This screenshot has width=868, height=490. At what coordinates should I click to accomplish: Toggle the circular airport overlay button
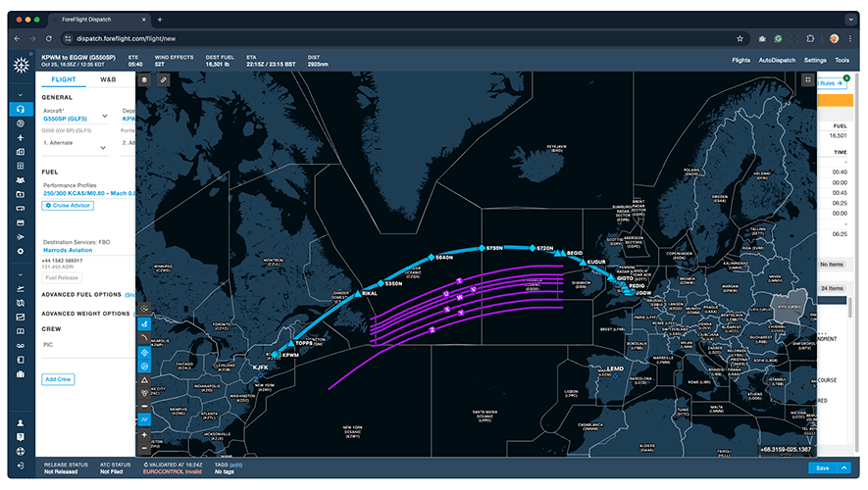pos(144,367)
